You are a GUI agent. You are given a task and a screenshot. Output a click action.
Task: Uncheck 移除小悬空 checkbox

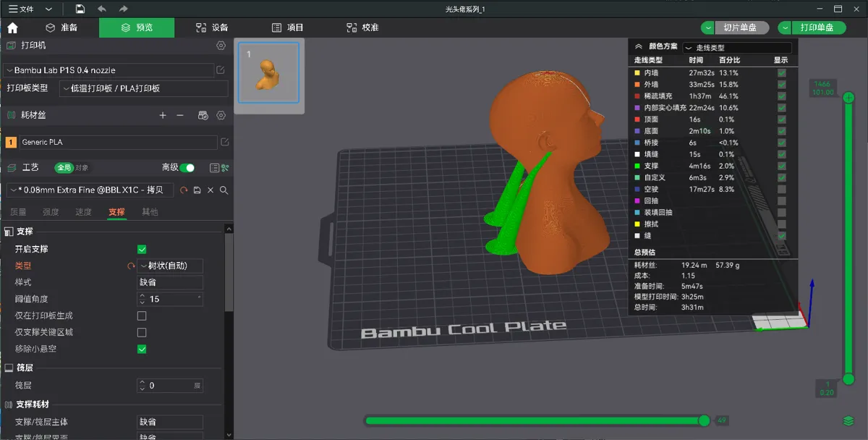click(x=142, y=349)
